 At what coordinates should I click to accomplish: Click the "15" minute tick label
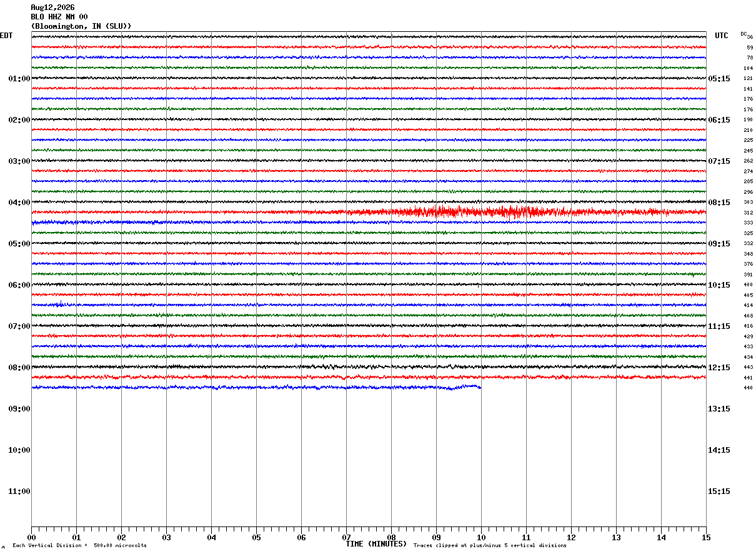706,538
